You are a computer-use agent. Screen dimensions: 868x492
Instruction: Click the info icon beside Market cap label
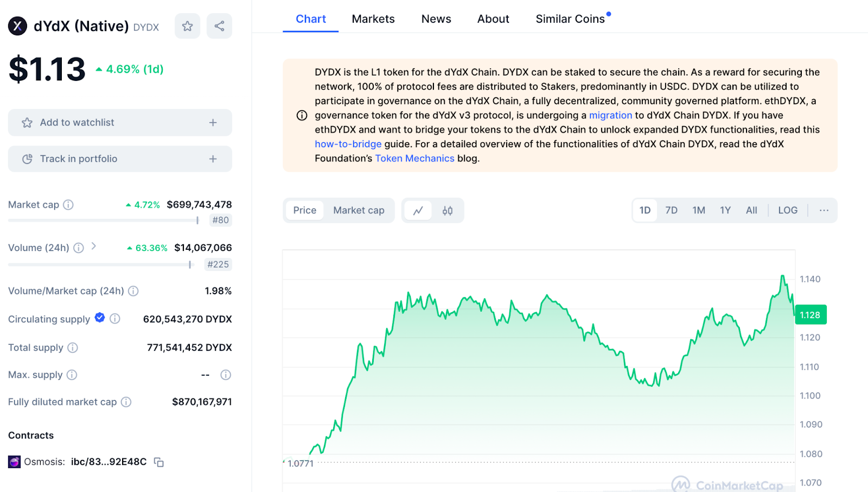pyautogui.click(x=68, y=205)
